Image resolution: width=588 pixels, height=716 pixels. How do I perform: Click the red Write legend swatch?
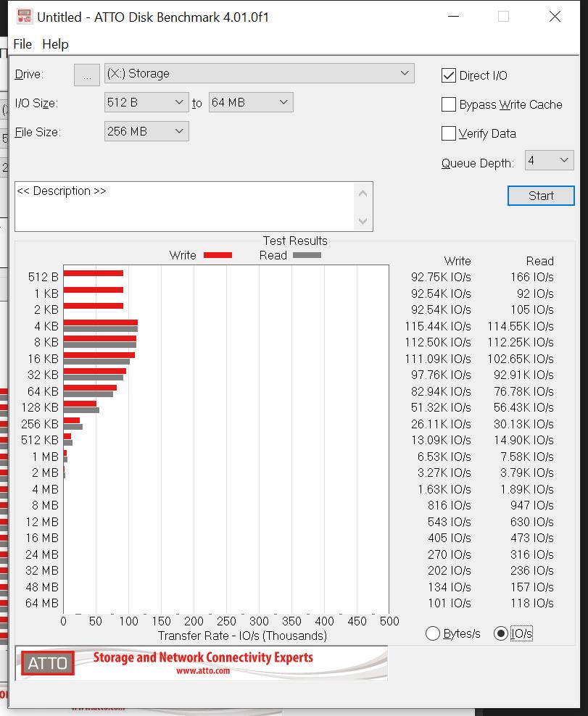pos(218,255)
